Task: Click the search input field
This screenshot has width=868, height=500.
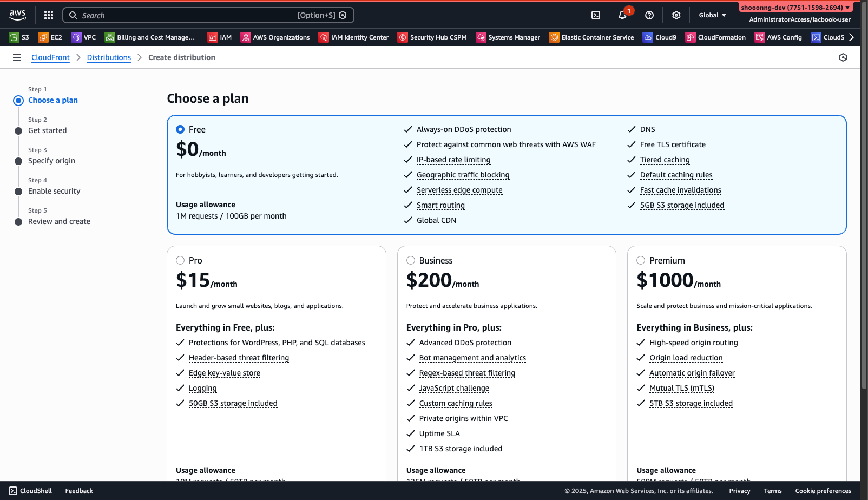Action: [208, 15]
